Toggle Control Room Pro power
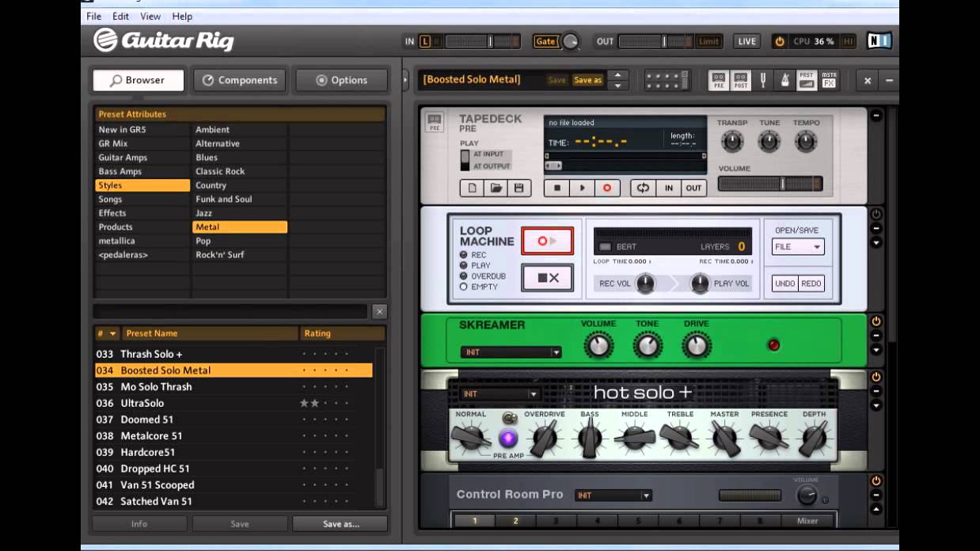Image resolution: width=980 pixels, height=551 pixels. 876,481
